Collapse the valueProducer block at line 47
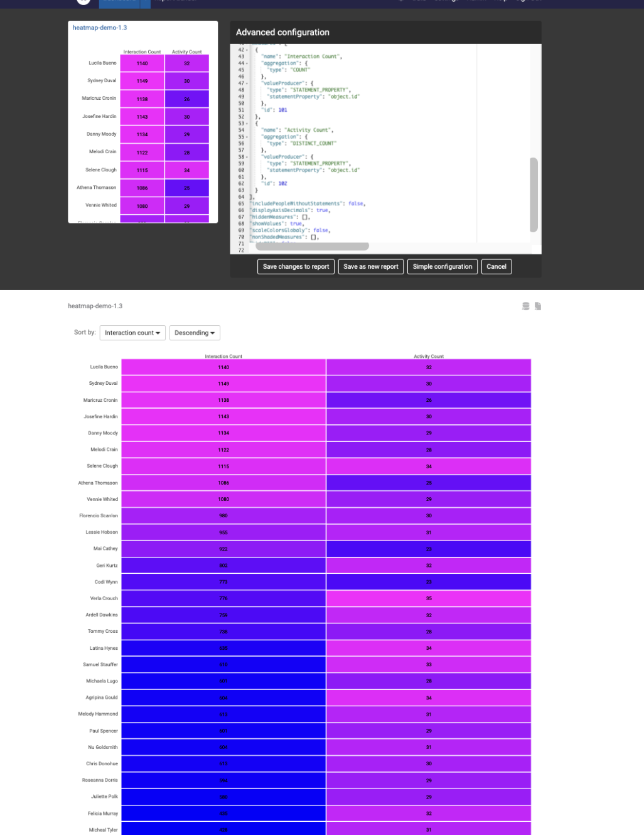This screenshot has width=644, height=835. tap(247, 83)
